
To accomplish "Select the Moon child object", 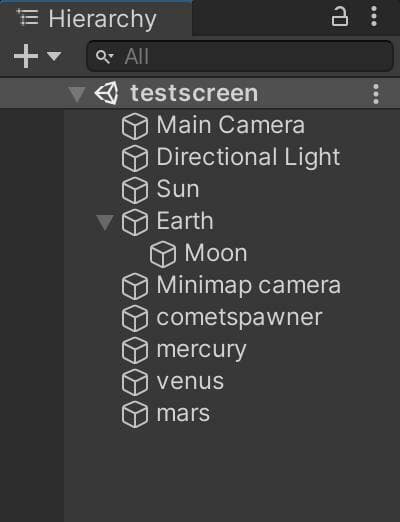I will [x=200, y=254].
